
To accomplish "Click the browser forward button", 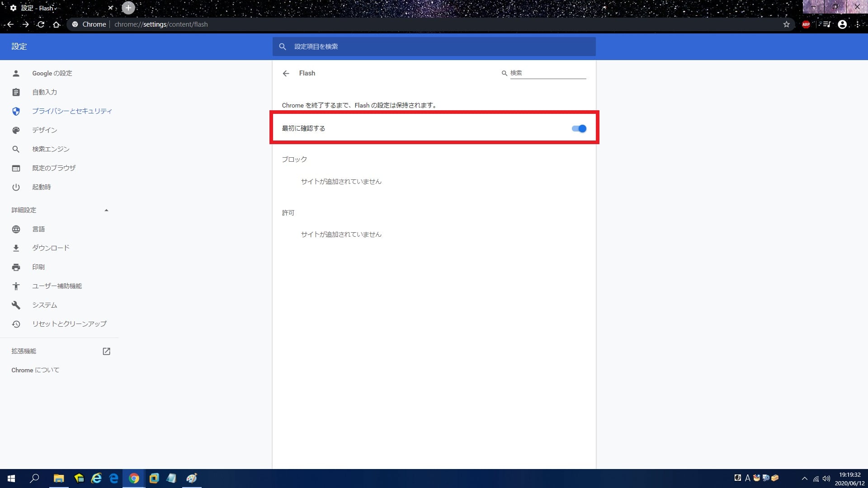I will pyautogui.click(x=26, y=24).
